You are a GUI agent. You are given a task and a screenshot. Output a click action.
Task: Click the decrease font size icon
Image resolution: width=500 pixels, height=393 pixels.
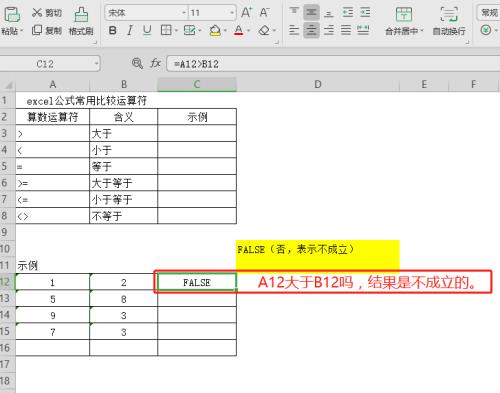(264, 13)
